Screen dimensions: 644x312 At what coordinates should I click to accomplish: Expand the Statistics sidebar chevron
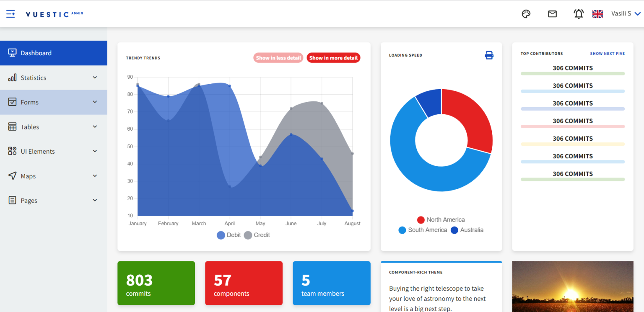point(95,77)
